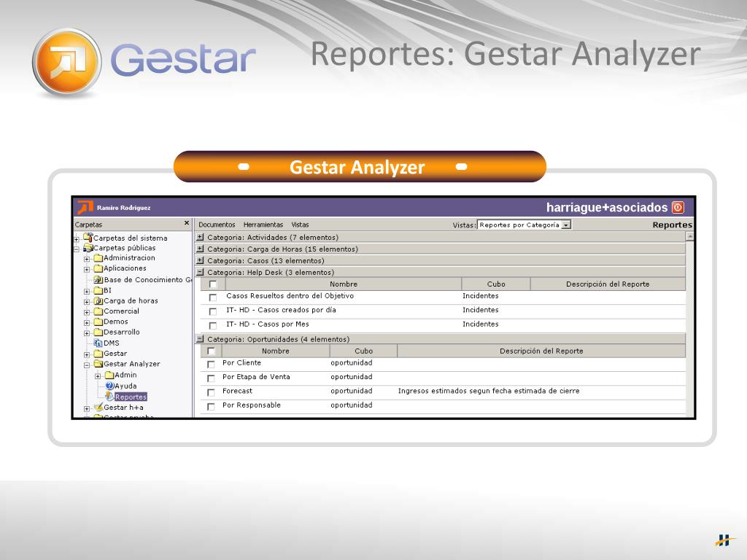The width and height of the screenshot is (747, 560).
Task: Click the Demos folder icon
Action: pos(98,322)
